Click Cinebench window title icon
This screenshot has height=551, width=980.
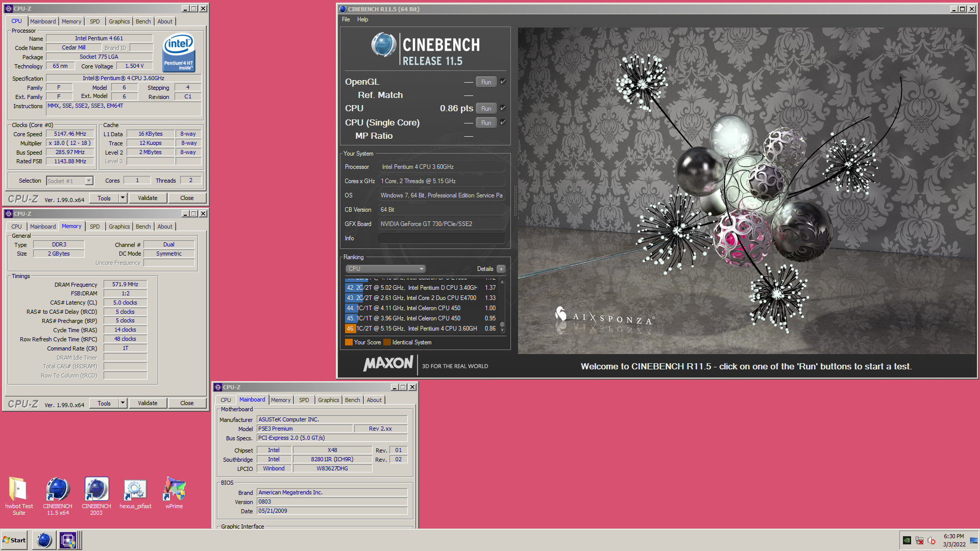pyautogui.click(x=343, y=9)
